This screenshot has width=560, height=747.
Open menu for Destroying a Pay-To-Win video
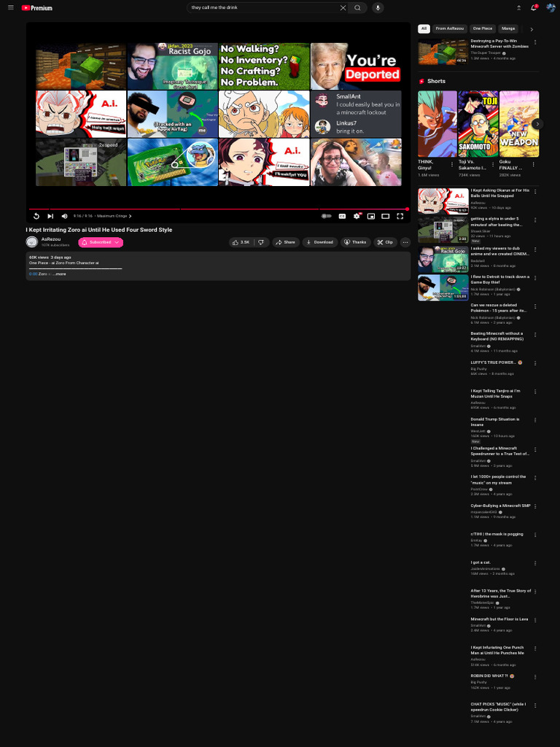point(535,42)
